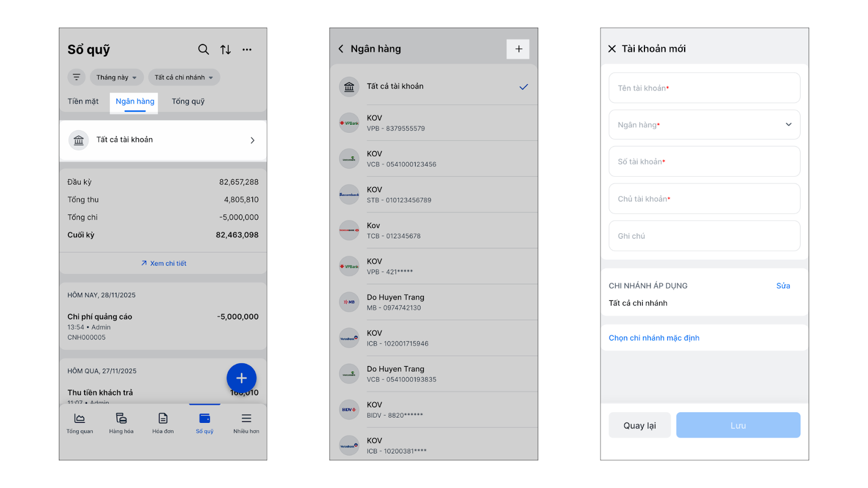Image resolution: width=868 pixels, height=488 pixels.
Task: Select KOV account VCB - 0541000123456
Action: [434, 159]
